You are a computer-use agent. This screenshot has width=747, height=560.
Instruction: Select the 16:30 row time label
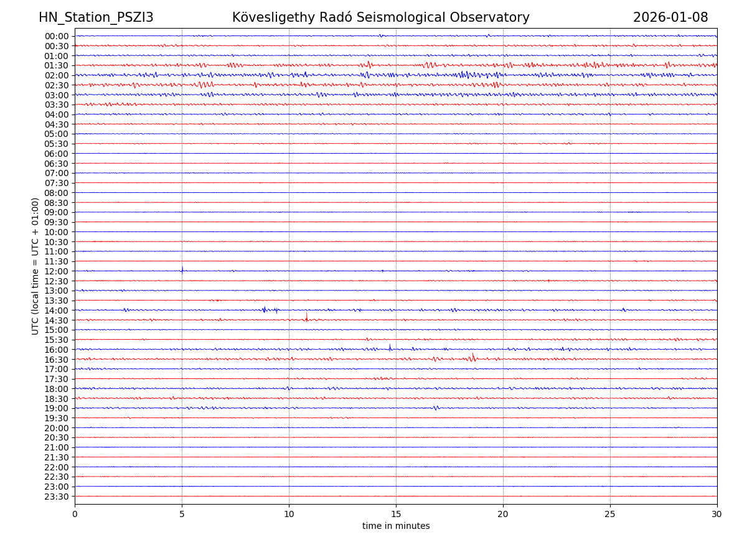point(57,360)
